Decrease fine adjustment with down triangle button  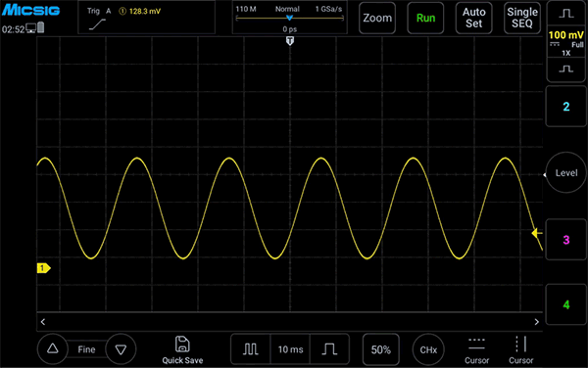click(121, 349)
